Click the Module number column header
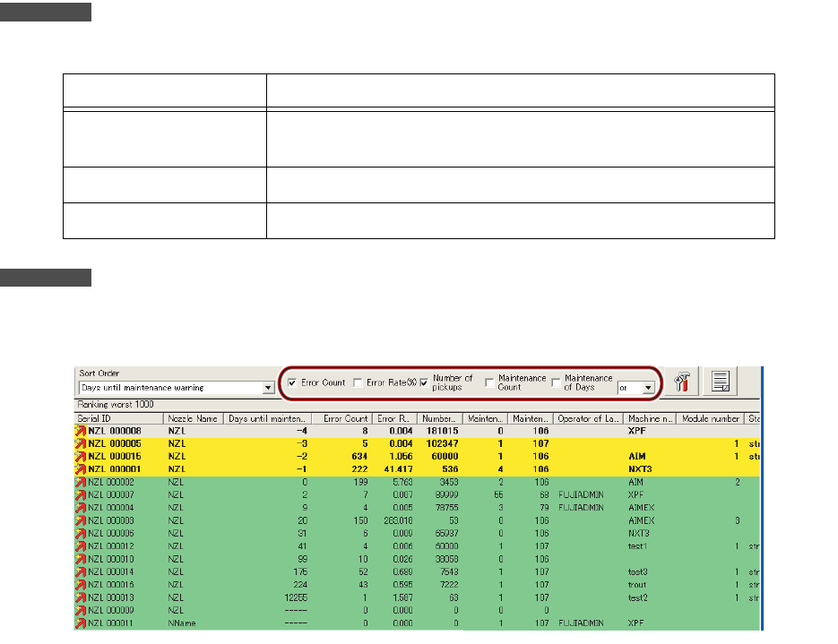838x644 pixels. click(709, 418)
